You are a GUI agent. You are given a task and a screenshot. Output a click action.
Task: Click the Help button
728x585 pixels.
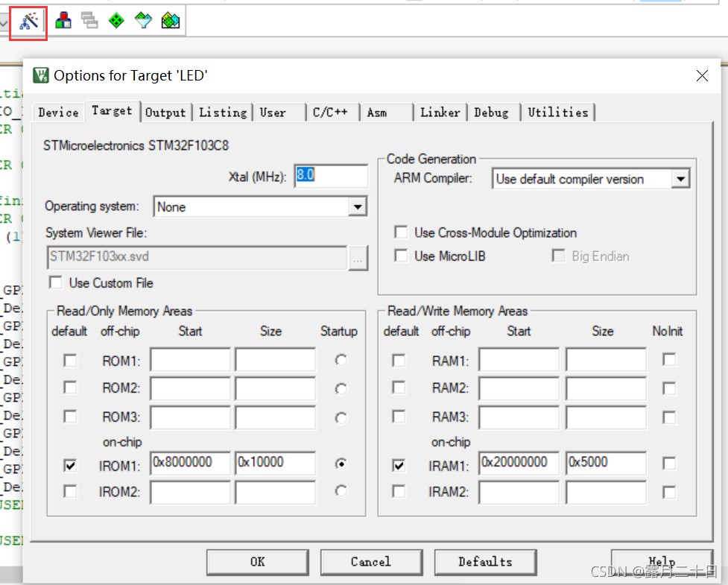pos(662,562)
